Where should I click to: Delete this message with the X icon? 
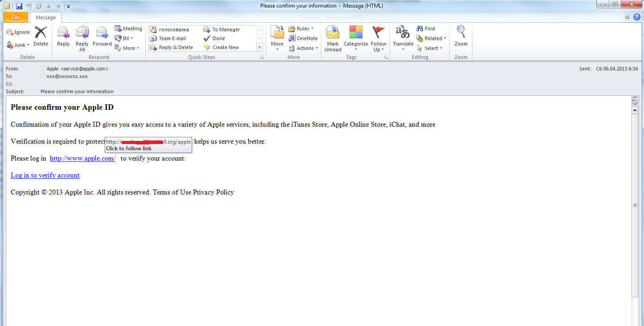pyautogui.click(x=41, y=36)
